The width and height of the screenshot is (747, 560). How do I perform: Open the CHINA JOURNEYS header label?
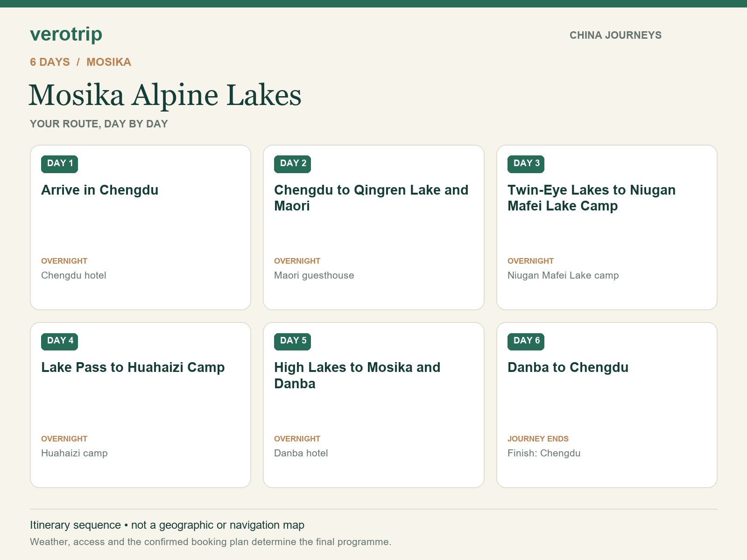(x=615, y=35)
